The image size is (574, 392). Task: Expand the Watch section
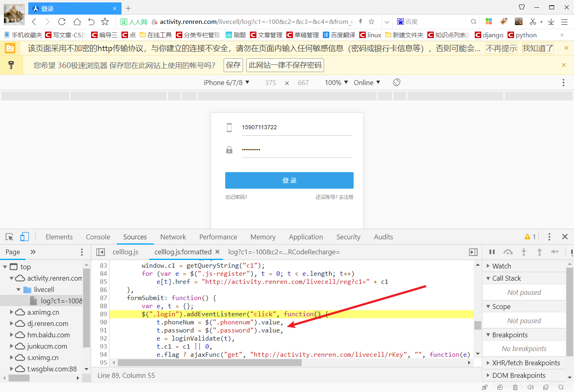click(488, 266)
